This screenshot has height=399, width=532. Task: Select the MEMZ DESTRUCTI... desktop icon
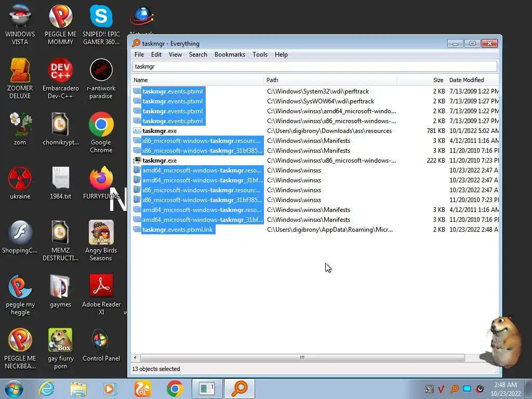pyautogui.click(x=60, y=241)
